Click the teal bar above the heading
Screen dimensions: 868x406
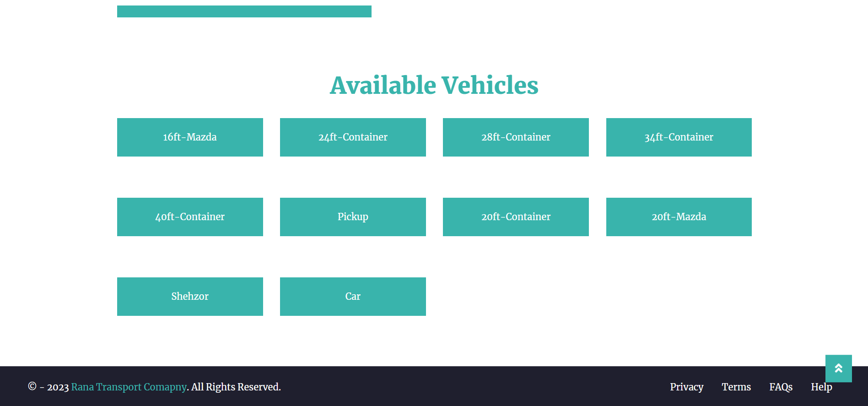click(x=244, y=11)
